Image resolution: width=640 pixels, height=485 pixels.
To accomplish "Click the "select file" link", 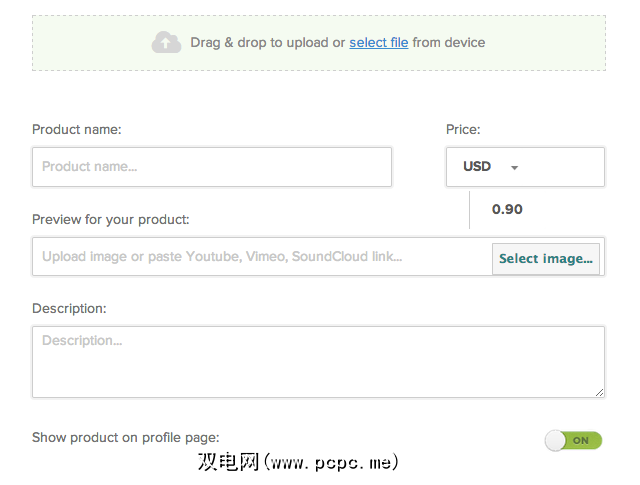I will pos(378,43).
